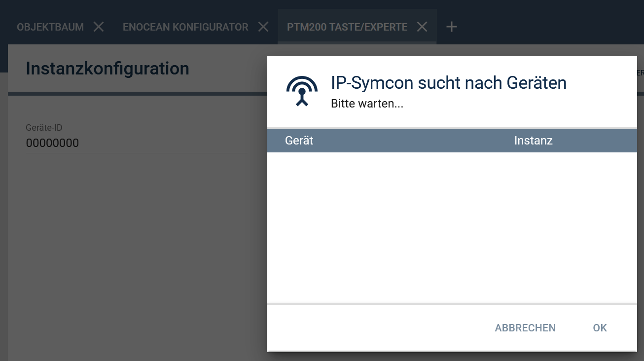The width and height of the screenshot is (644, 361).
Task: Click the Instanzkonfiguration heading
Action: click(107, 69)
